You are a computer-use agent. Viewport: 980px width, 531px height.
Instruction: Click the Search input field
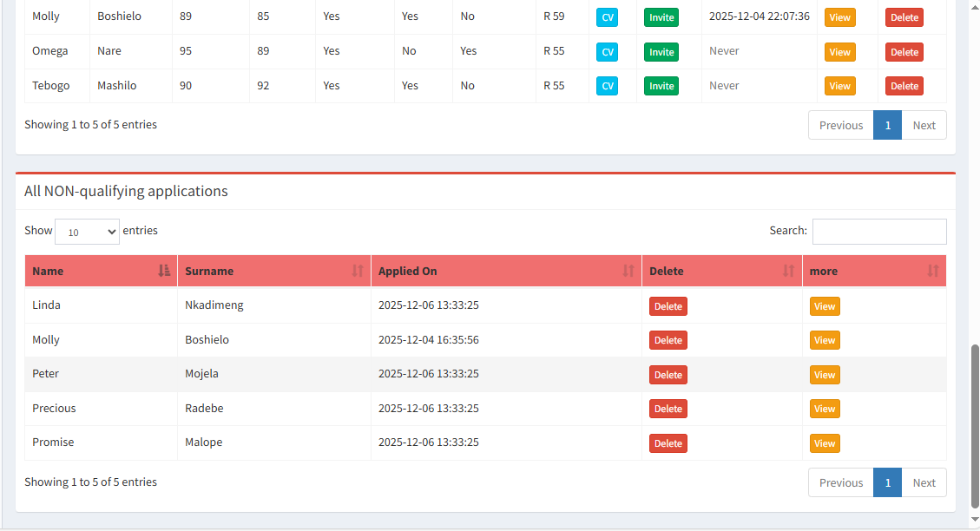tap(878, 232)
